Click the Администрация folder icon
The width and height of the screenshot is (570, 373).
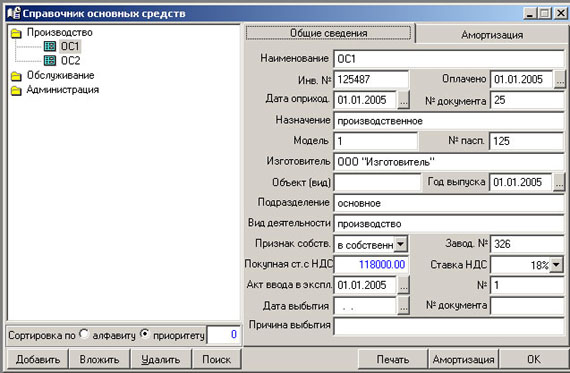[16, 91]
